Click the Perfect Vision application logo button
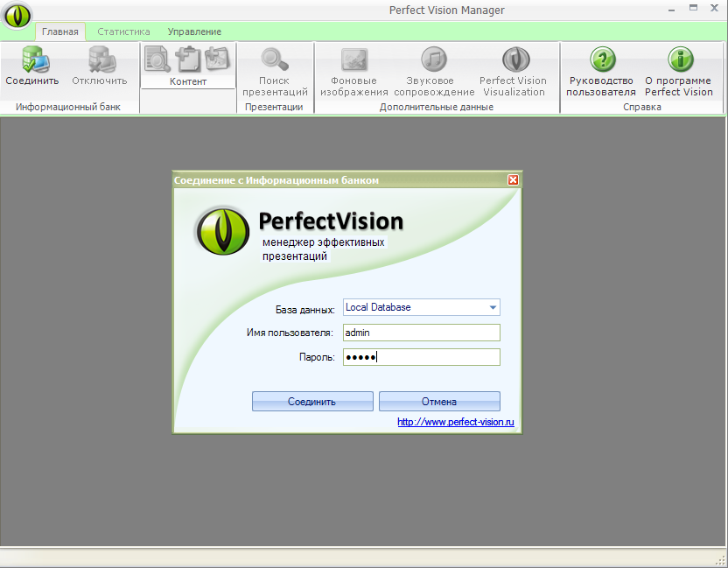Viewport: 728px width, 568px height. click(x=17, y=16)
